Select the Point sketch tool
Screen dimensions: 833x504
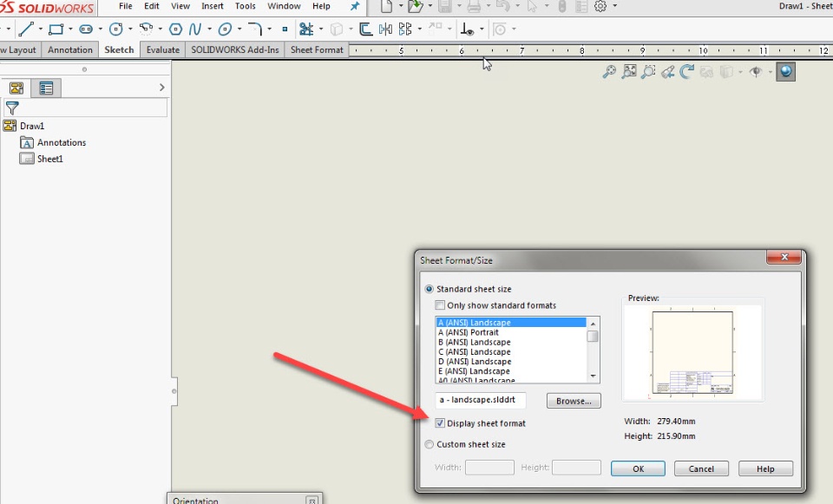click(x=285, y=29)
